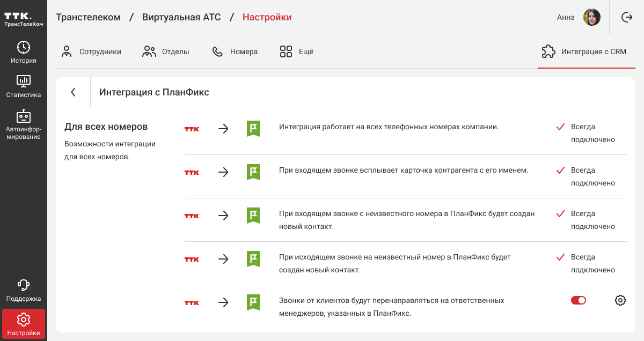Viewport: 644px width, 341px height.
Task: Go back using the left chevron
Action: 73,92
